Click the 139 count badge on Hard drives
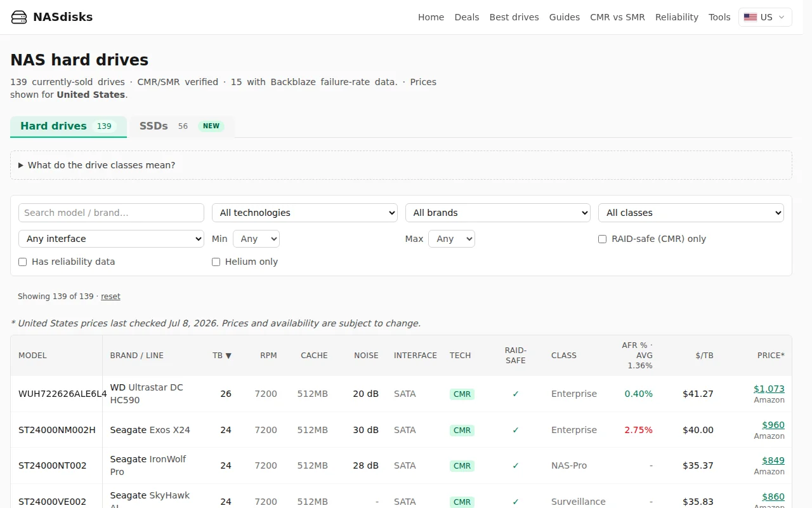 (x=104, y=126)
